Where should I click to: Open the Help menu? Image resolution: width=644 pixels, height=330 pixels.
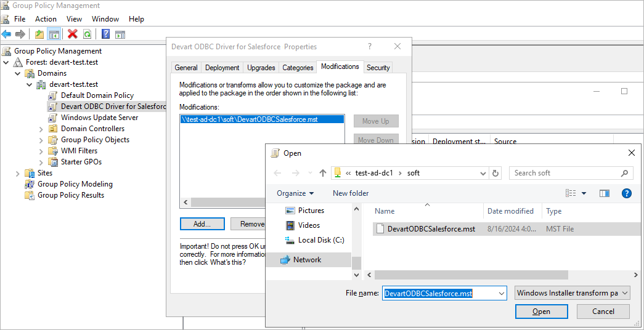click(x=136, y=19)
